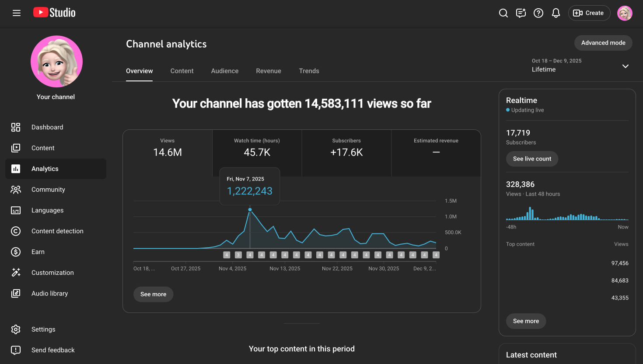Open the Audio library section
643x364 pixels.
pos(49,294)
